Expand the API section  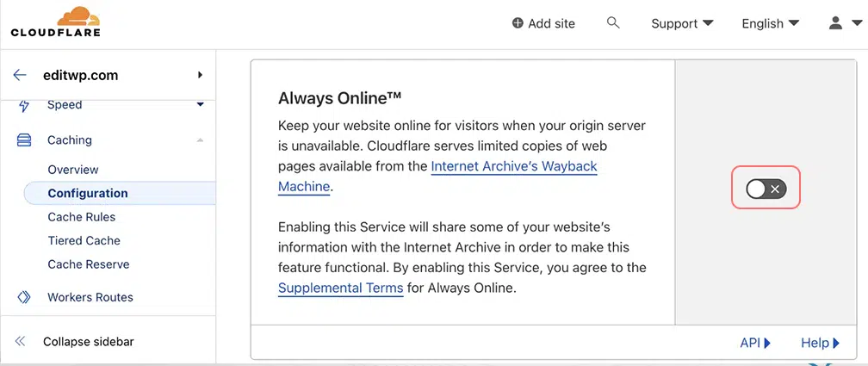(x=754, y=343)
